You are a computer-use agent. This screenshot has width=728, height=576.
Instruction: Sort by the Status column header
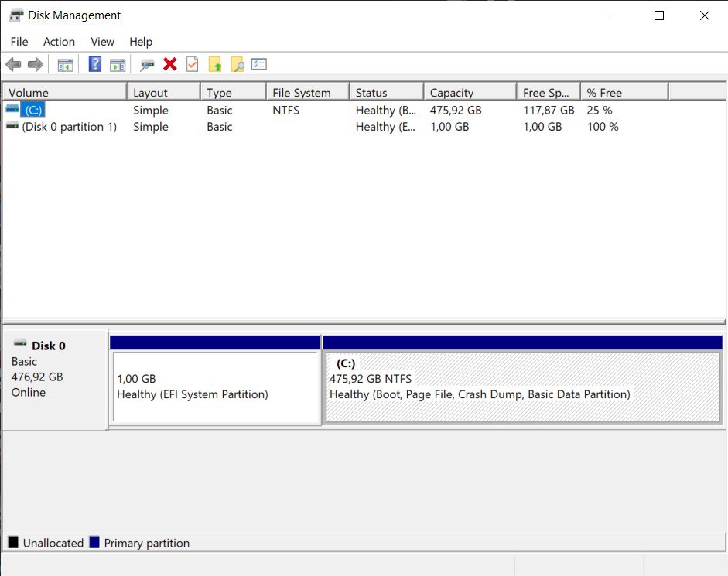coord(386,92)
